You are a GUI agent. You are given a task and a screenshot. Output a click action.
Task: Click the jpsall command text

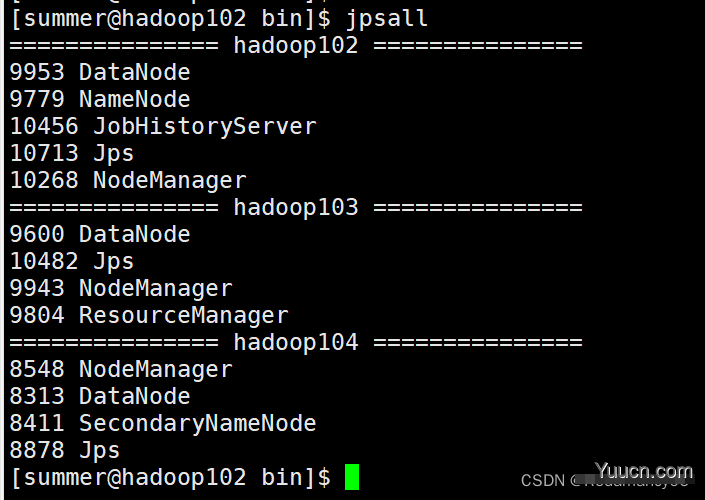[x=387, y=19]
